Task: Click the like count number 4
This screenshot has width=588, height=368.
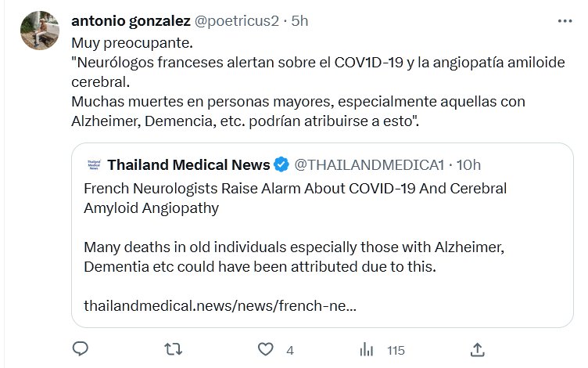Action: click(290, 350)
